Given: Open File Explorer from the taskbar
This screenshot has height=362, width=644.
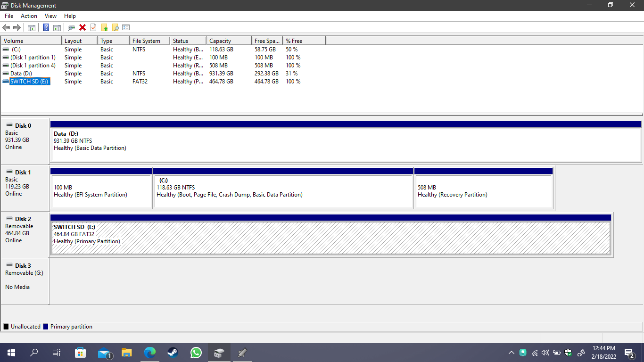Looking at the screenshot, I should point(126,353).
